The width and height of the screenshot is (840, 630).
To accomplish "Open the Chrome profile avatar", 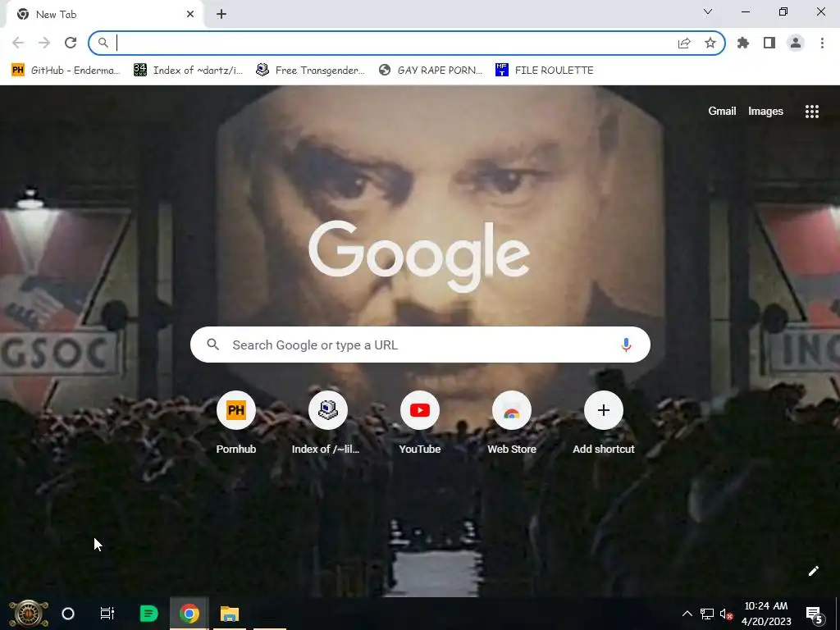I will [x=796, y=43].
